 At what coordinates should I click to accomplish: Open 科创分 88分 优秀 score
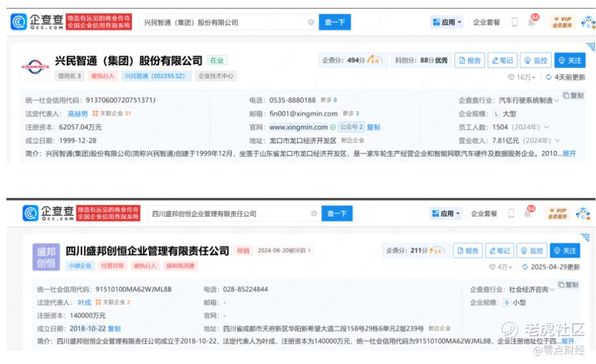[421, 60]
